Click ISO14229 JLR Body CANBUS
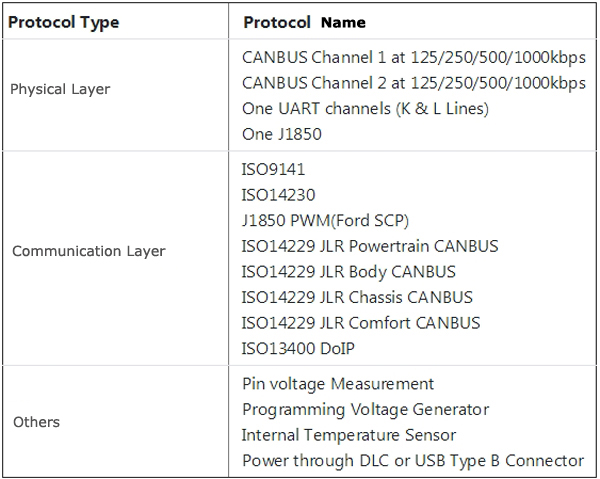 click(x=348, y=272)
